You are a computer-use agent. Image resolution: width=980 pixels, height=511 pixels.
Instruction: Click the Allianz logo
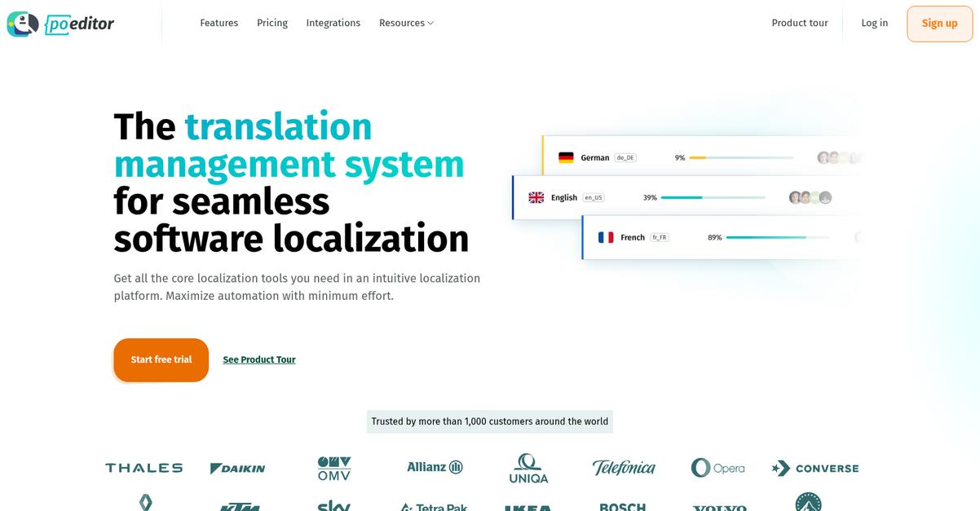435,467
